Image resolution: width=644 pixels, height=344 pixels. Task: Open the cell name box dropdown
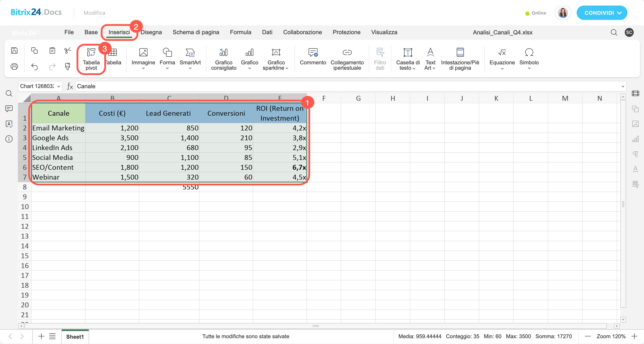coord(58,86)
